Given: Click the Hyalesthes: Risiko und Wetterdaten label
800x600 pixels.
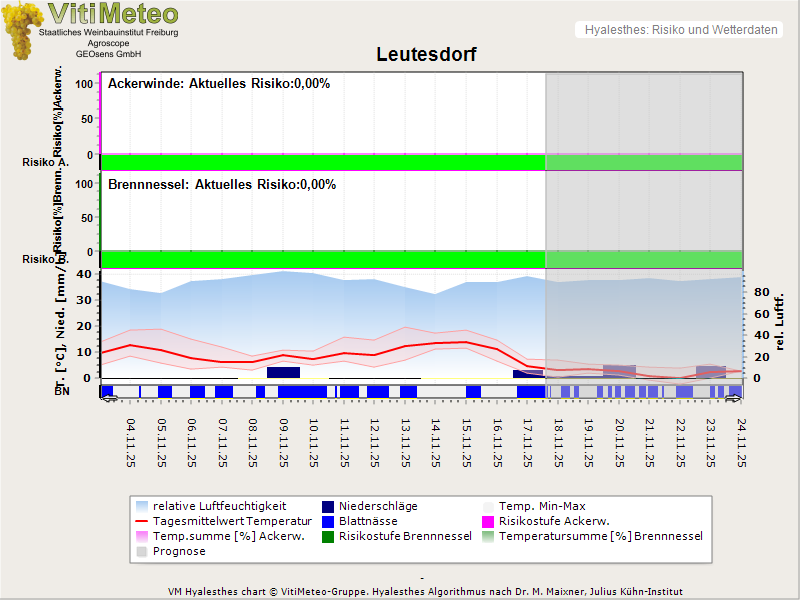Looking at the screenshot, I should (680, 30).
